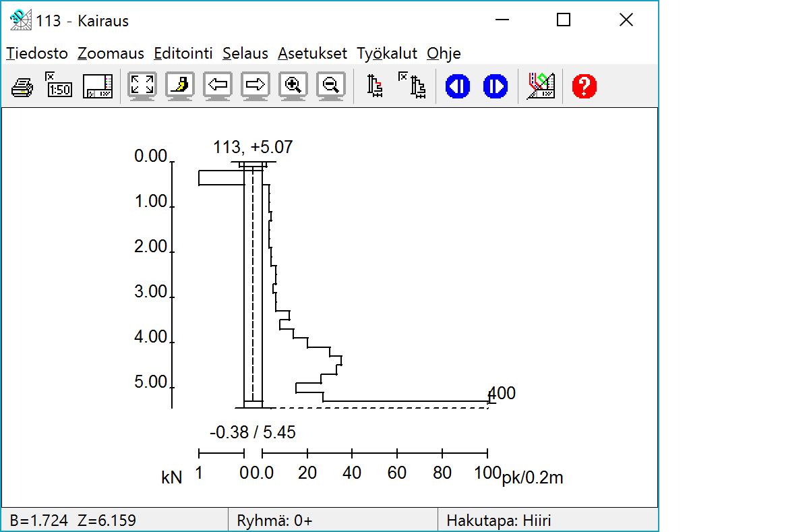
Task: Zoom out with the magnifier minus icon
Action: pos(331,86)
